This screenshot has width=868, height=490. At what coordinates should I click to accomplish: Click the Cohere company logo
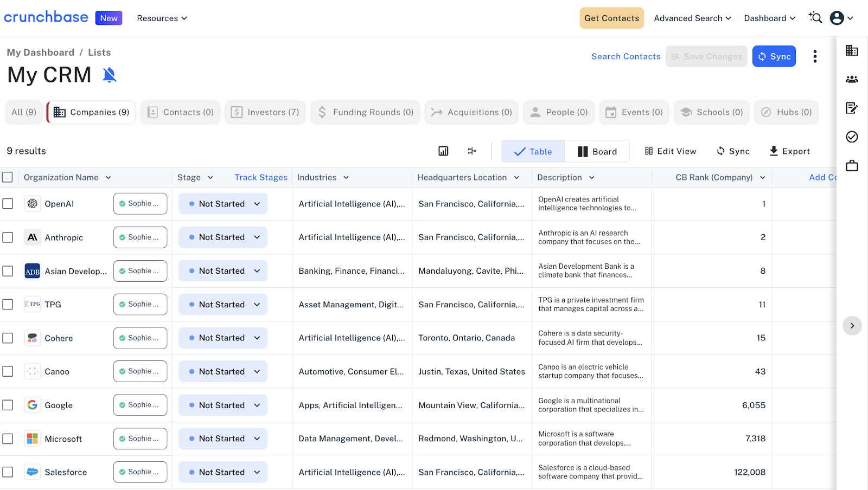click(33, 338)
